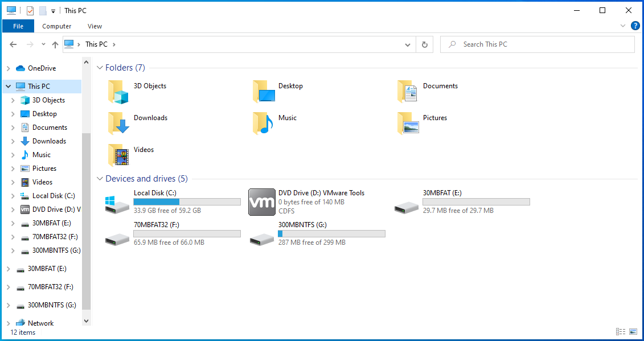Image resolution: width=644 pixels, height=341 pixels.
Task: Expand the OneDrive tree node
Action: tap(8, 69)
